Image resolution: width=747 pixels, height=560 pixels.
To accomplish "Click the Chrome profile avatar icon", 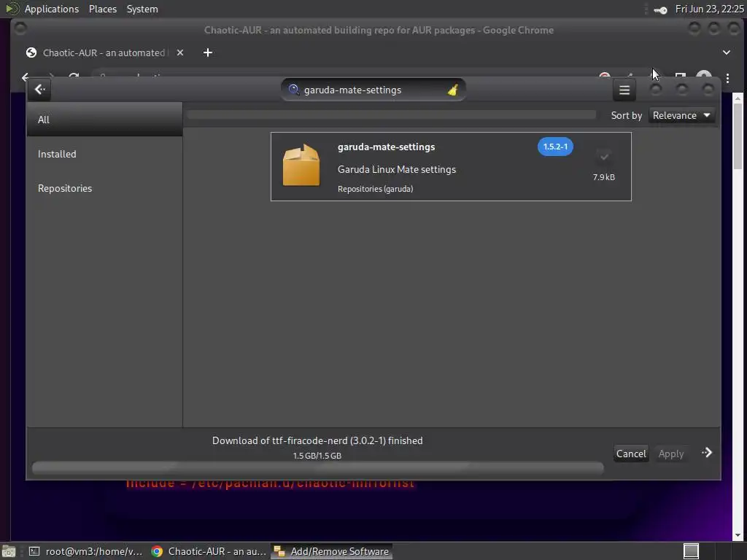I will [x=703, y=75].
